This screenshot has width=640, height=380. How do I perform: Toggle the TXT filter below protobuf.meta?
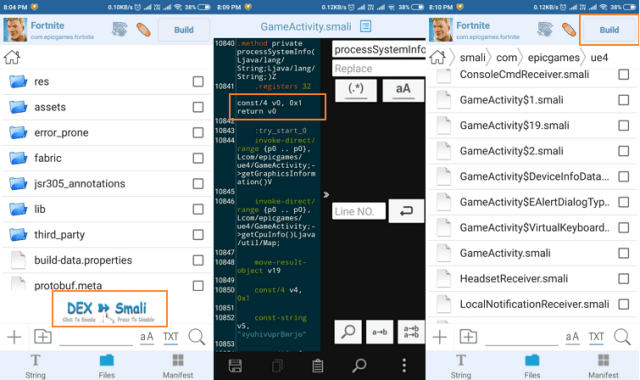(x=171, y=337)
